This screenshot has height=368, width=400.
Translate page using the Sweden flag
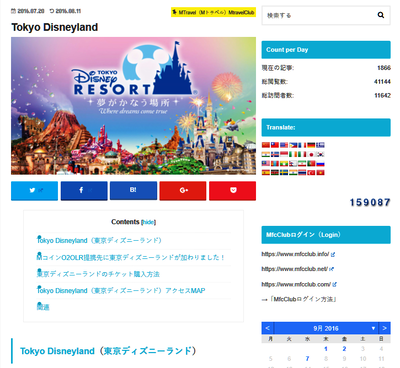tap(284, 172)
